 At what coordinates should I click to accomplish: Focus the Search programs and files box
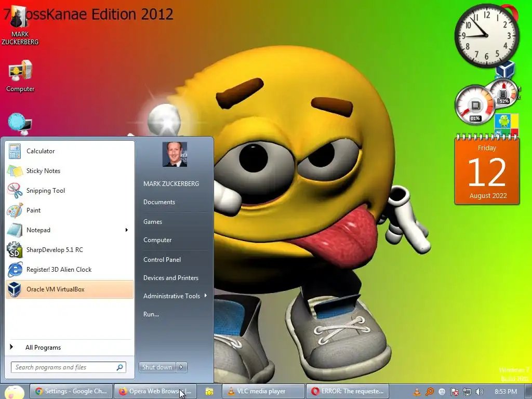point(69,367)
